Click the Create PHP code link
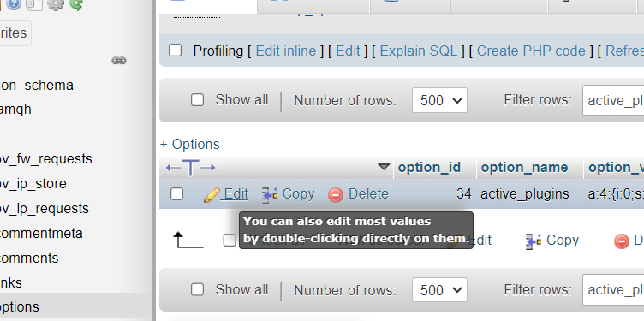The image size is (644, 321). click(531, 51)
